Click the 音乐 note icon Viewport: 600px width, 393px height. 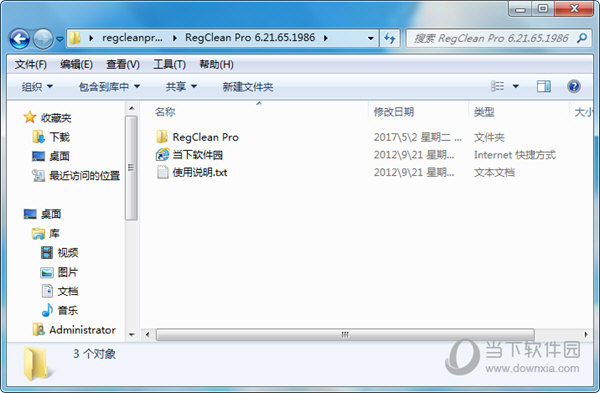click(x=47, y=310)
